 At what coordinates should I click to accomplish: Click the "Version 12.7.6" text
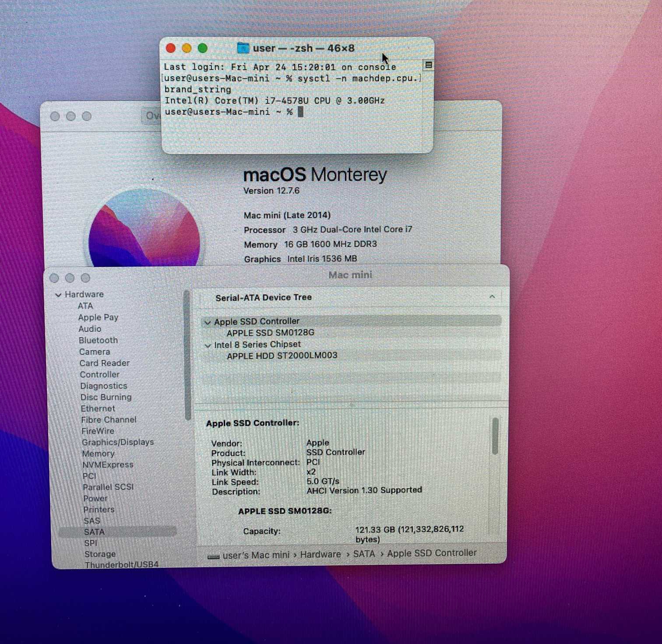coord(271,191)
